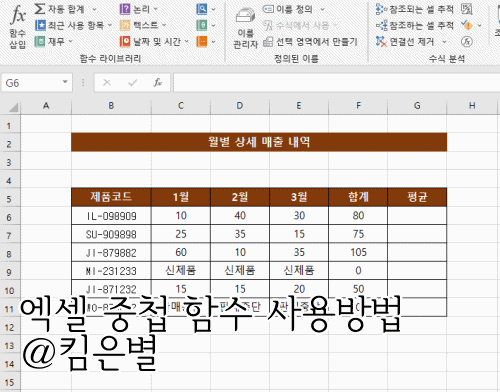Screen dimensions: 500x392
Task: Click Define Name (이름 정의)
Action: coord(288,9)
